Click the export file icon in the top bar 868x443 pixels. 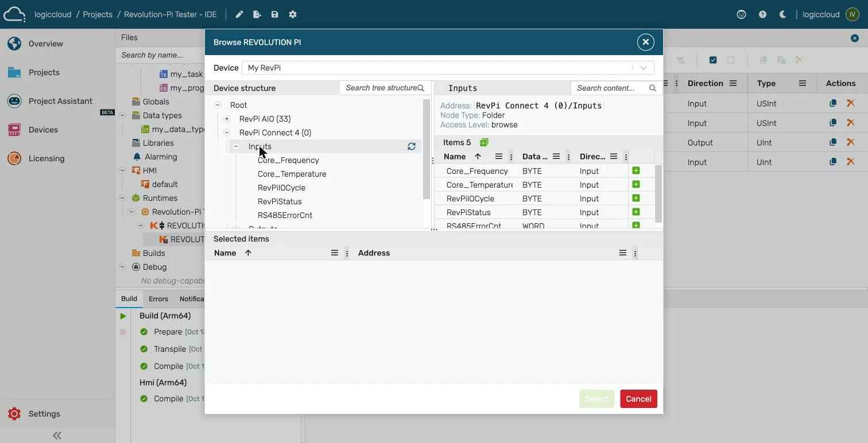[x=257, y=14]
